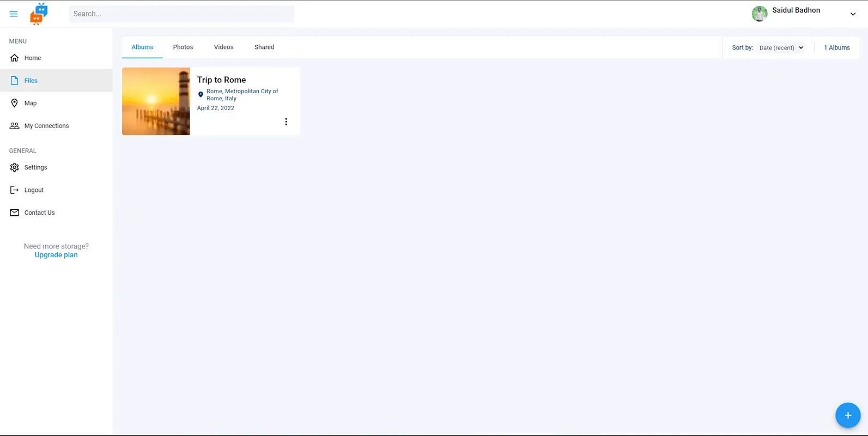Switch to the Shared tab

(264, 47)
